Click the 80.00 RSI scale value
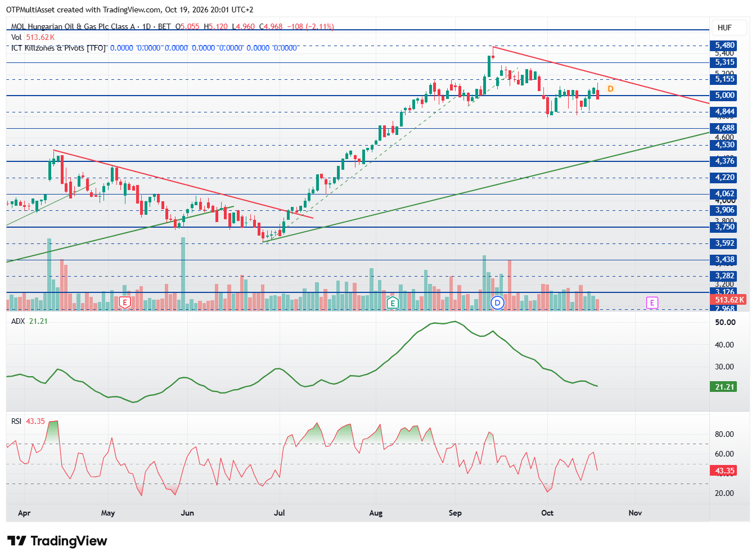 point(724,435)
